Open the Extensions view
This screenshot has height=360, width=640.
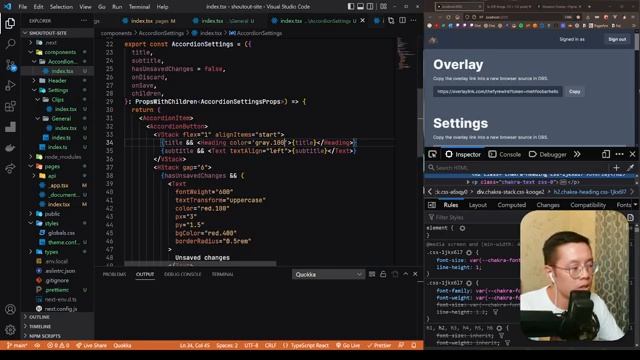pyautogui.click(x=10, y=107)
